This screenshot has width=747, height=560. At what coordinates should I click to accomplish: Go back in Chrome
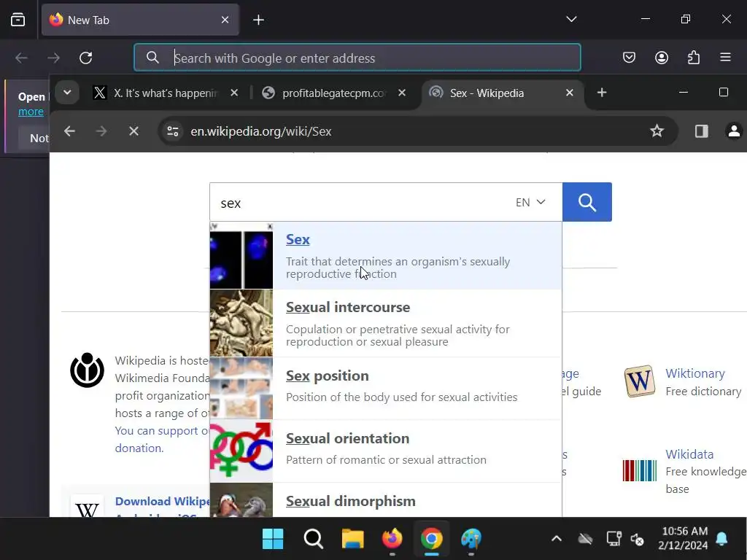(x=69, y=131)
